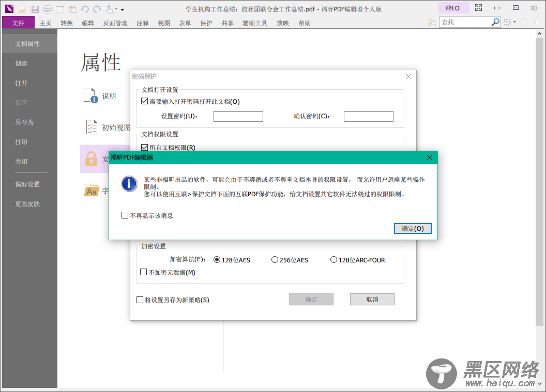Screen dimensions: 546x392
Task: Print using the printer toolbar icon
Action: [48, 9]
